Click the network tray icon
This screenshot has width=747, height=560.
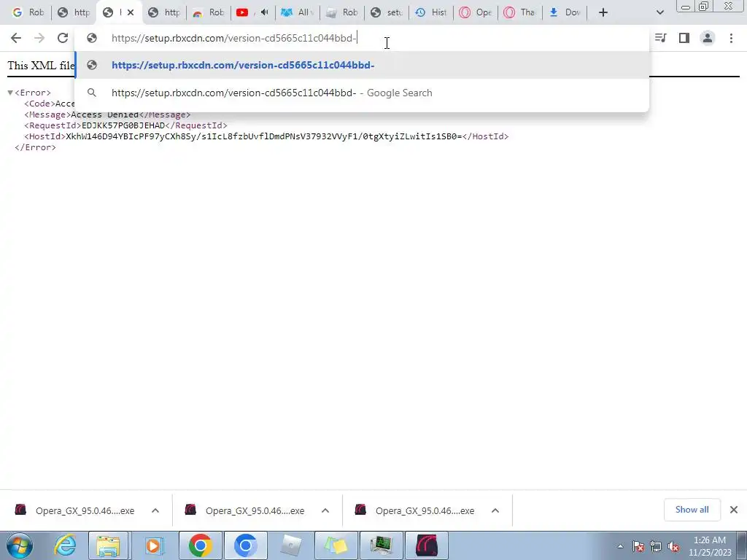coord(656,546)
